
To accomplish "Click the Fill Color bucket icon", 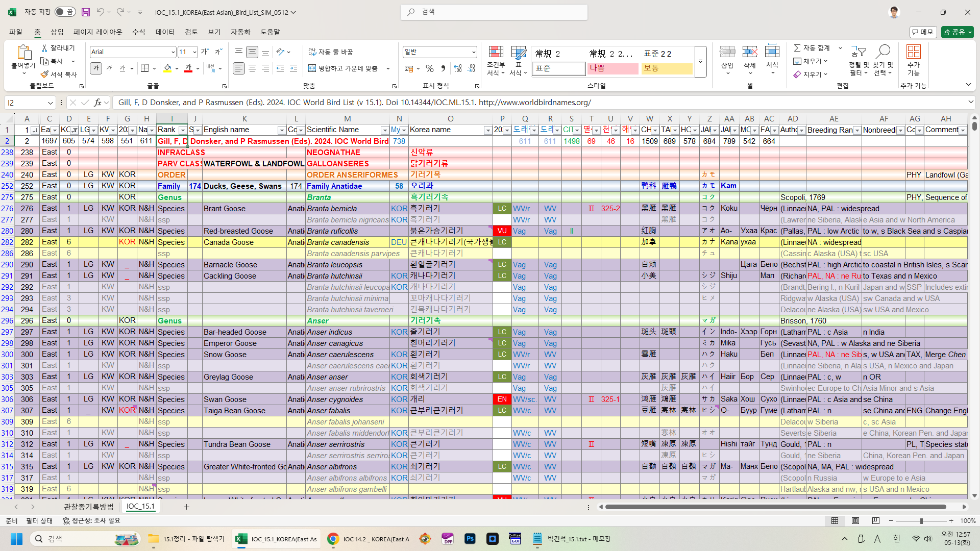I will click(x=168, y=68).
